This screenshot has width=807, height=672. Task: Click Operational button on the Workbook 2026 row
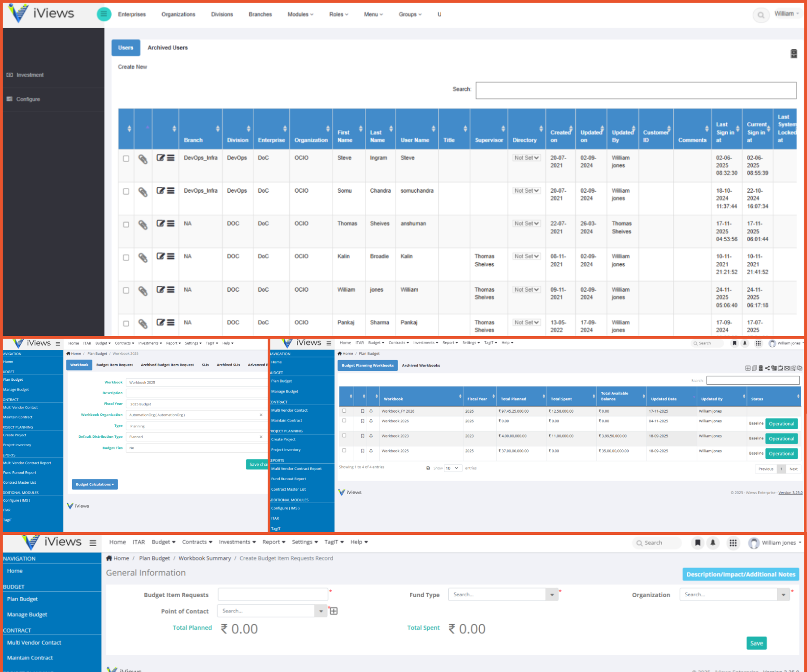[781, 424]
